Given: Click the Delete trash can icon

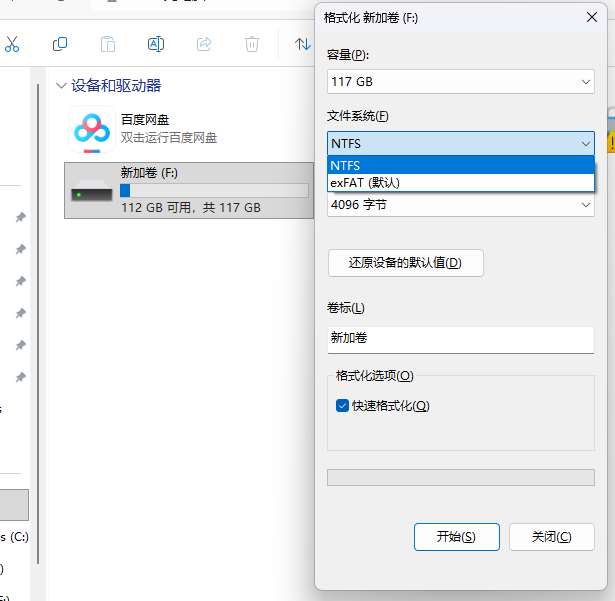Looking at the screenshot, I should tap(252, 44).
